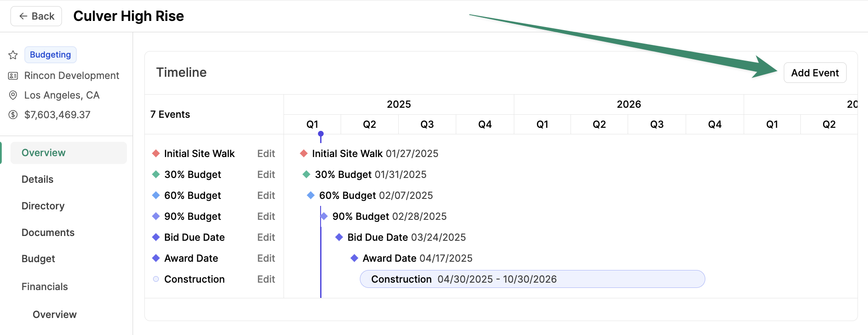Viewport: 868px width, 335px height.
Task: Click the star favorite icon
Action: [13, 55]
